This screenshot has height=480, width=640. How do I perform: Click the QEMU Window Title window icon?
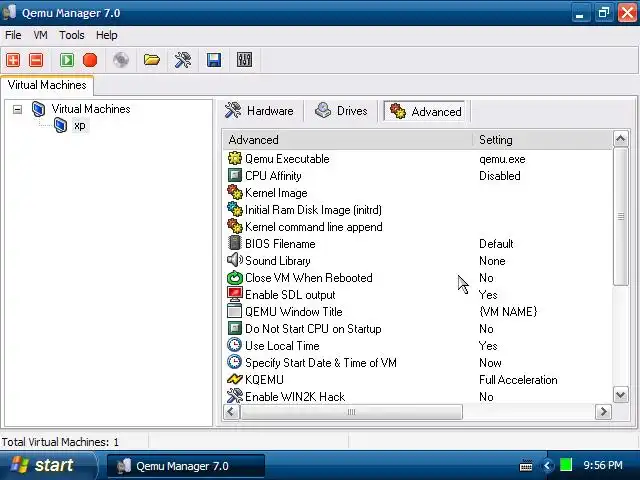tap(235, 311)
